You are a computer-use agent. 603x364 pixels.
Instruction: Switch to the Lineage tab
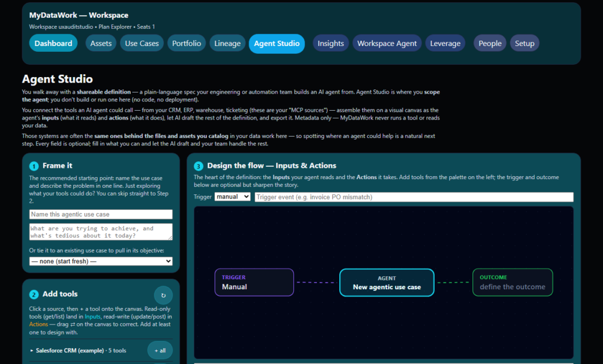click(x=227, y=44)
